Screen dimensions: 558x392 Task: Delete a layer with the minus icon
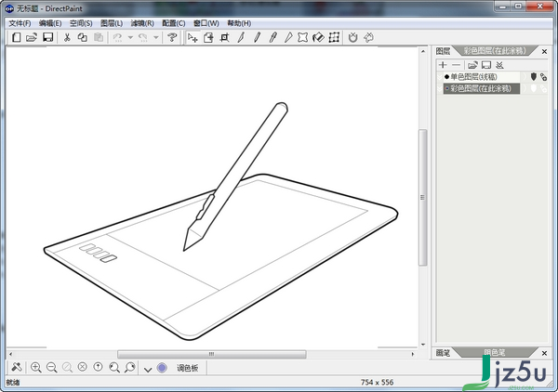[457, 65]
